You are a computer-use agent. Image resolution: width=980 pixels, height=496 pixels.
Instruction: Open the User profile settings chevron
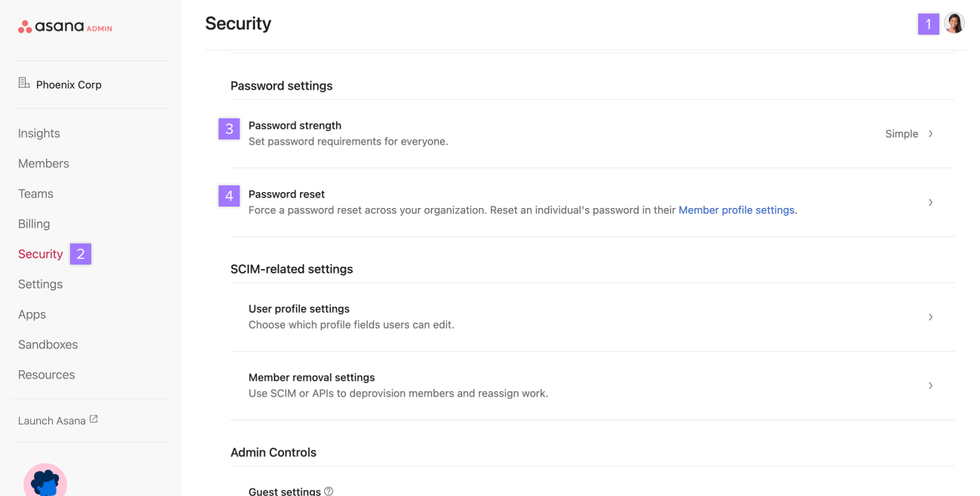coord(930,317)
